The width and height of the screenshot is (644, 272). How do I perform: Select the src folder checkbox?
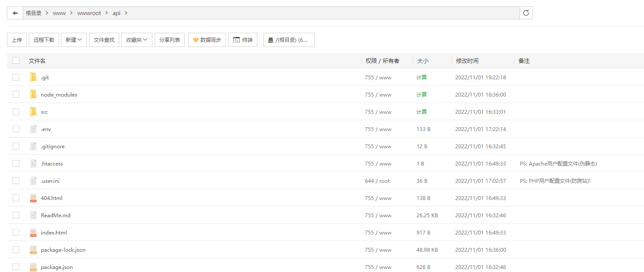(16, 112)
